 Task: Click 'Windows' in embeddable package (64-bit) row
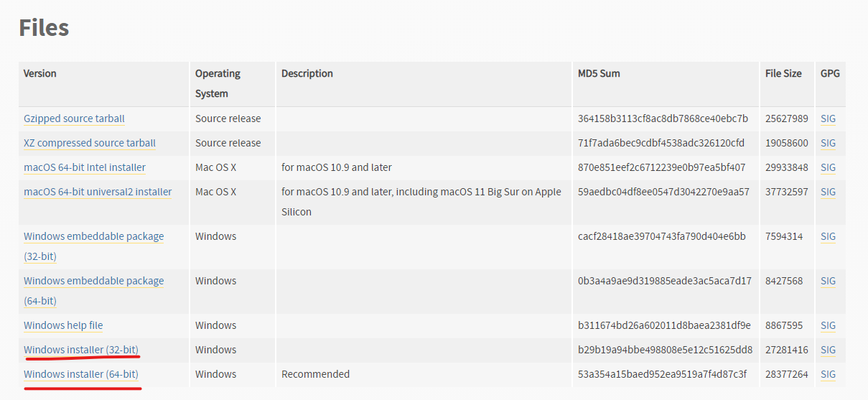(215, 281)
